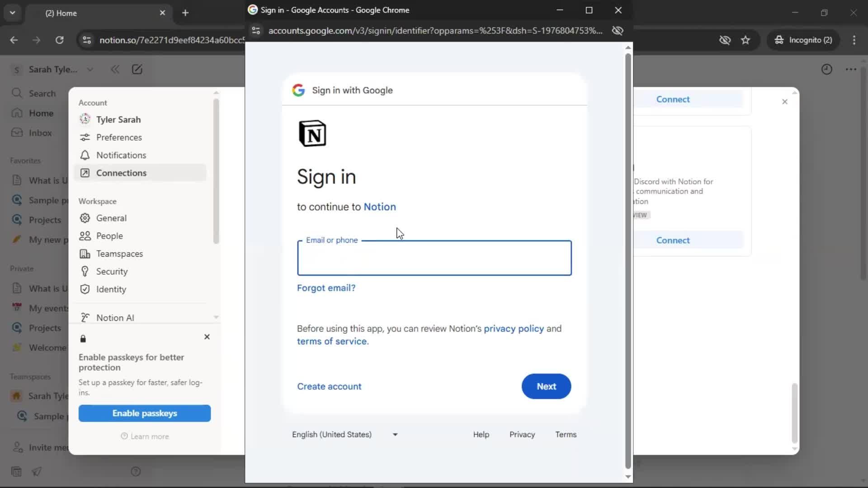Screen dimensions: 868x488
Task: Click Connect button for Discord
Action: click(673, 240)
